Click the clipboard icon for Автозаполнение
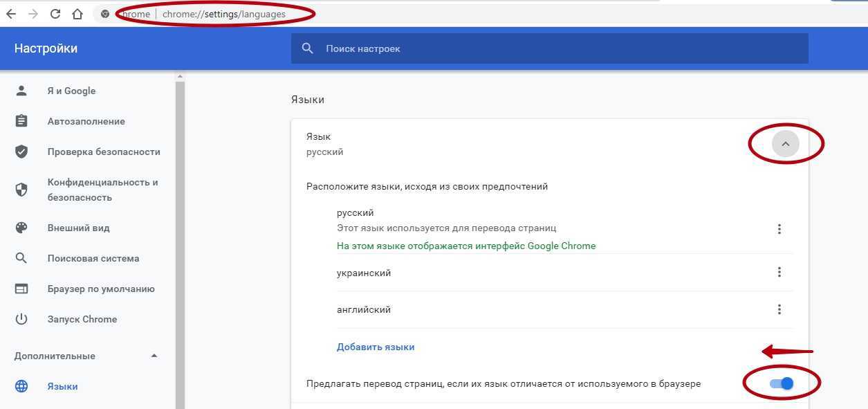Image resolution: width=868 pixels, height=409 pixels. click(21, 121)
